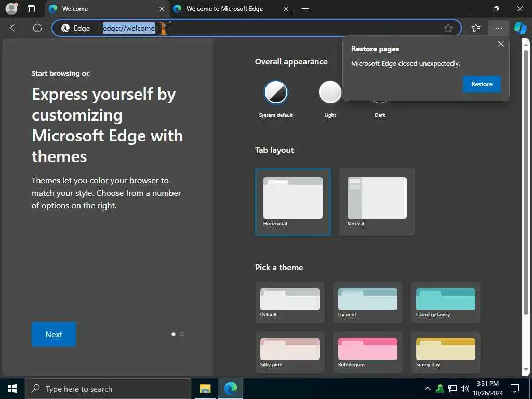The image size is (532, 399).
Task: Click the Start browsing or text
Action: [x=61, y=74]
